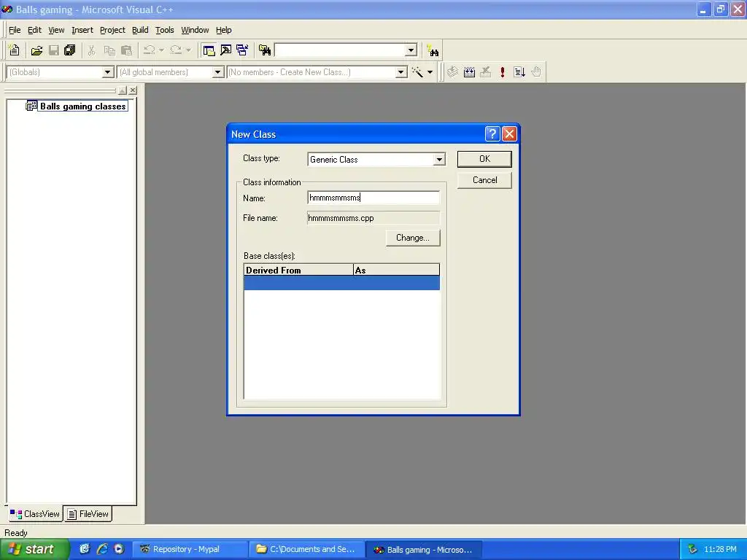Click the Undo toolbar icon

click(x=150, y=50)
